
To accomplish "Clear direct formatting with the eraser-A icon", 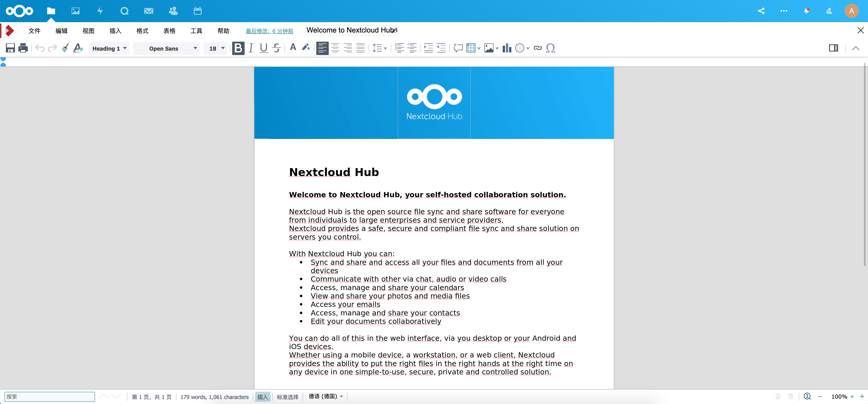I will click(78, 48).
